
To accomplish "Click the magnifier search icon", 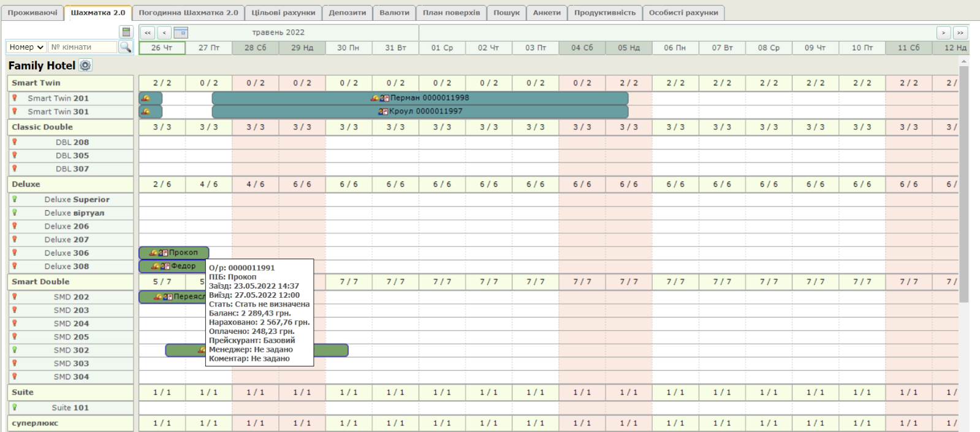I will pyautogui.click(x=126, y=47).
